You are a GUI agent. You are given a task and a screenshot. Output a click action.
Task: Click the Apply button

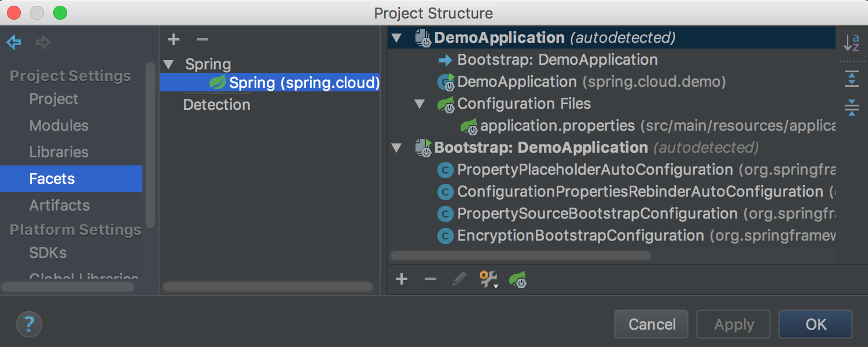pyautogui.click(x=734, y=324)
